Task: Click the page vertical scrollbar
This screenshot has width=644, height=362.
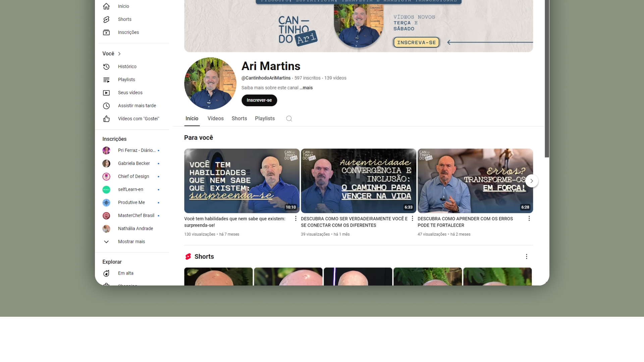Action: pos(547,79)
